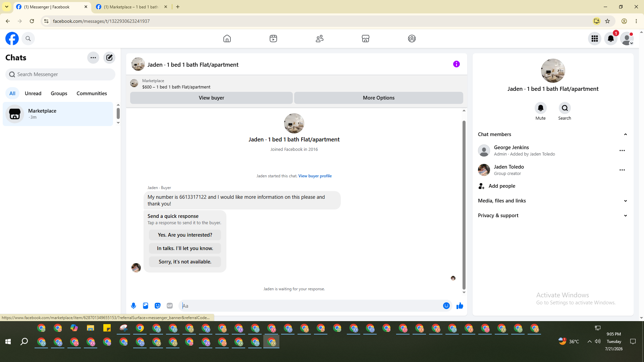The image size is (644, 362).
Task: Open Windows taskbar search
Action: 24,342
